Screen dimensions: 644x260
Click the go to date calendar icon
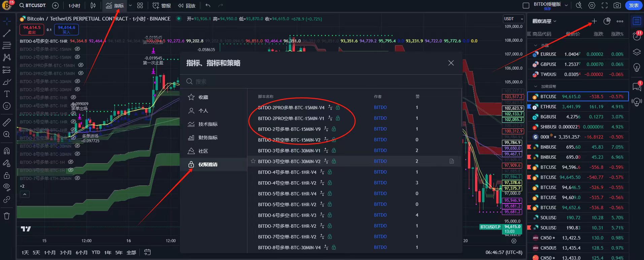pyautogui.click(x=147, y=252)
